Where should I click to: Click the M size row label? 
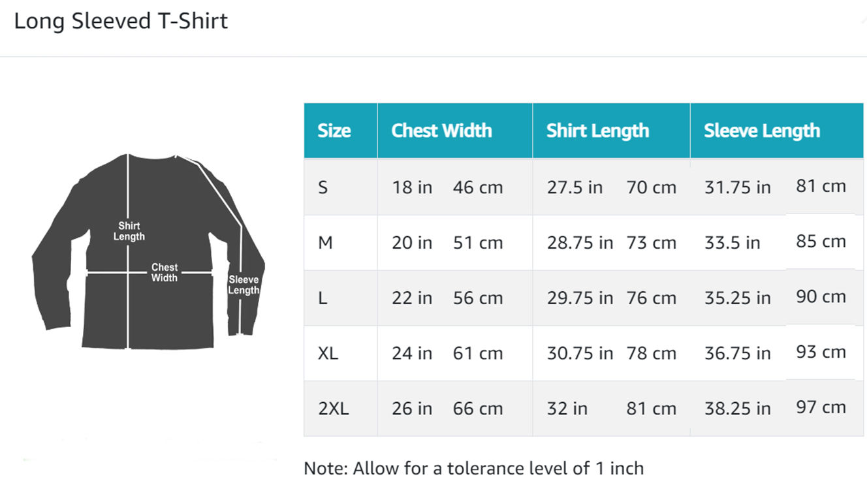[x=325, y=243]
